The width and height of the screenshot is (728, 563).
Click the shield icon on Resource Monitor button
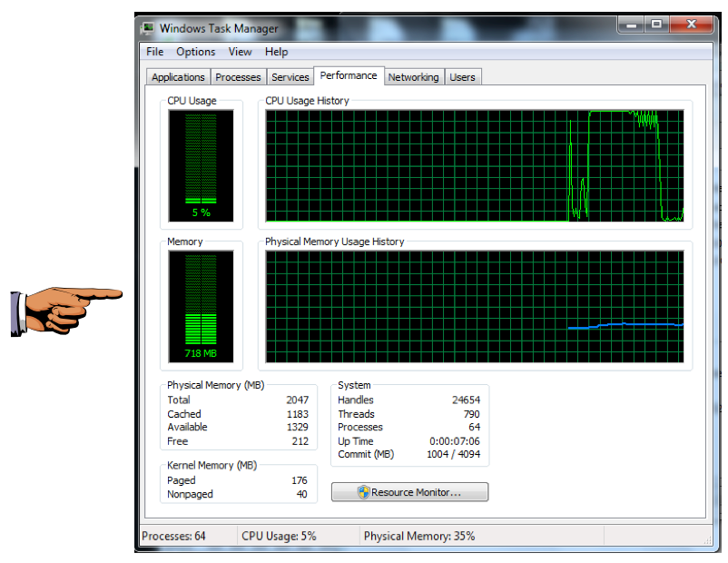coord(363,492)
